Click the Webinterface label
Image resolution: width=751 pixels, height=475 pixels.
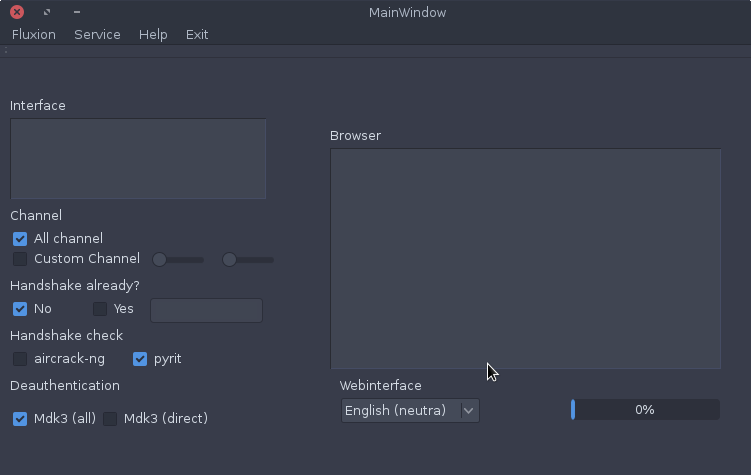tap(381, 385)
